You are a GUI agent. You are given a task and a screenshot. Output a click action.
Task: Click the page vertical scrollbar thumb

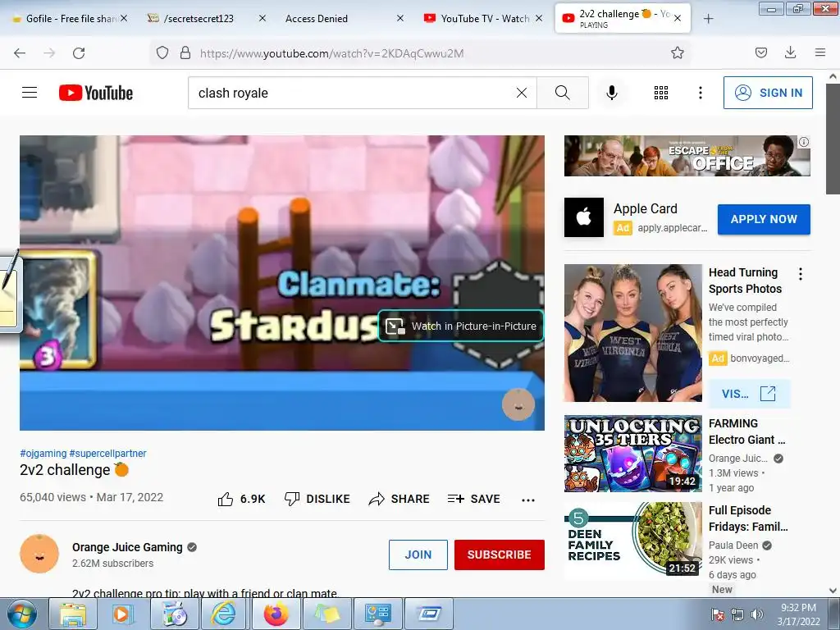coord(833,140)
